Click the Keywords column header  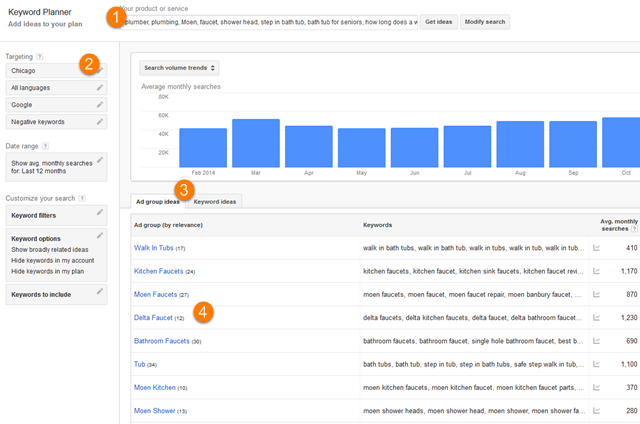coord(378,225)
